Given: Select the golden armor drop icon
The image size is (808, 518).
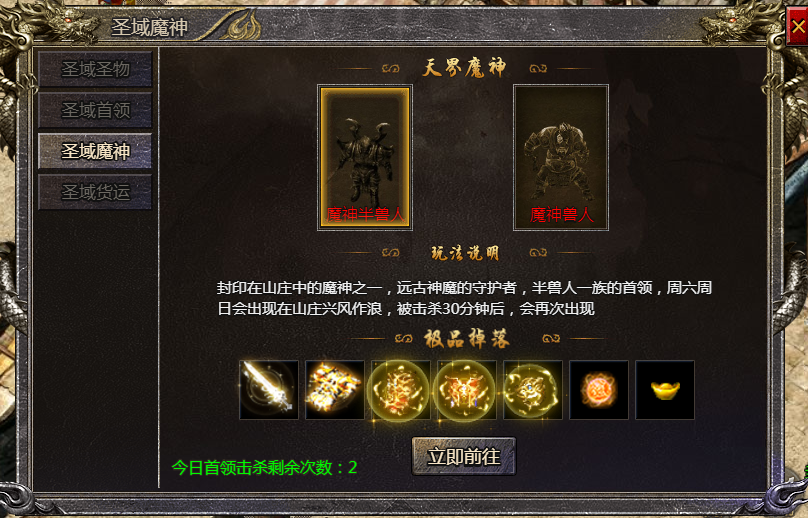Looking at the screenshot, I should click(x=335, y=390).
